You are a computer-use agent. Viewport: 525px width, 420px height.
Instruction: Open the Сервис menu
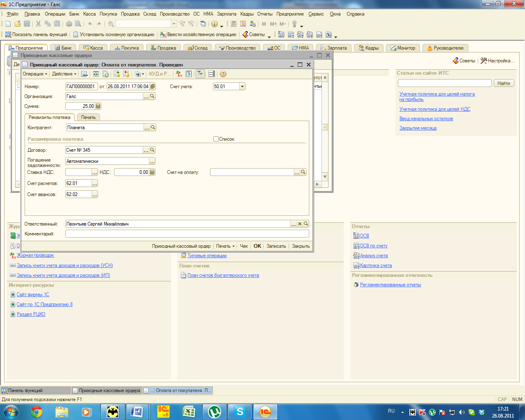pos(316,14)
